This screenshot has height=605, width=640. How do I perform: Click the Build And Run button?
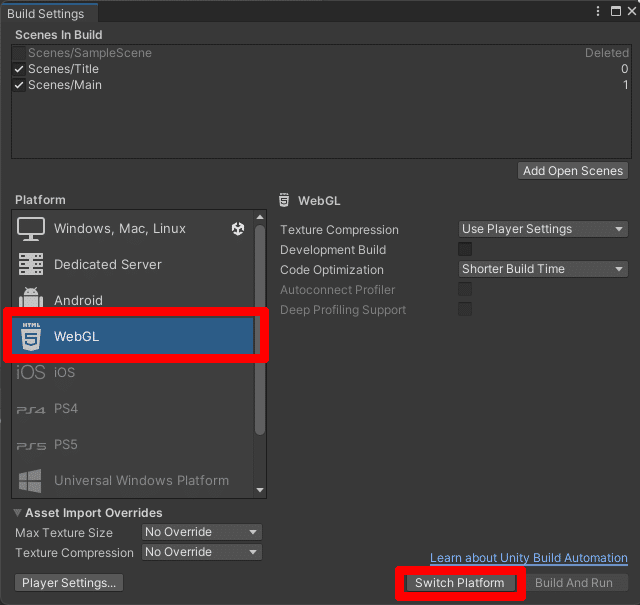point(573,583)
